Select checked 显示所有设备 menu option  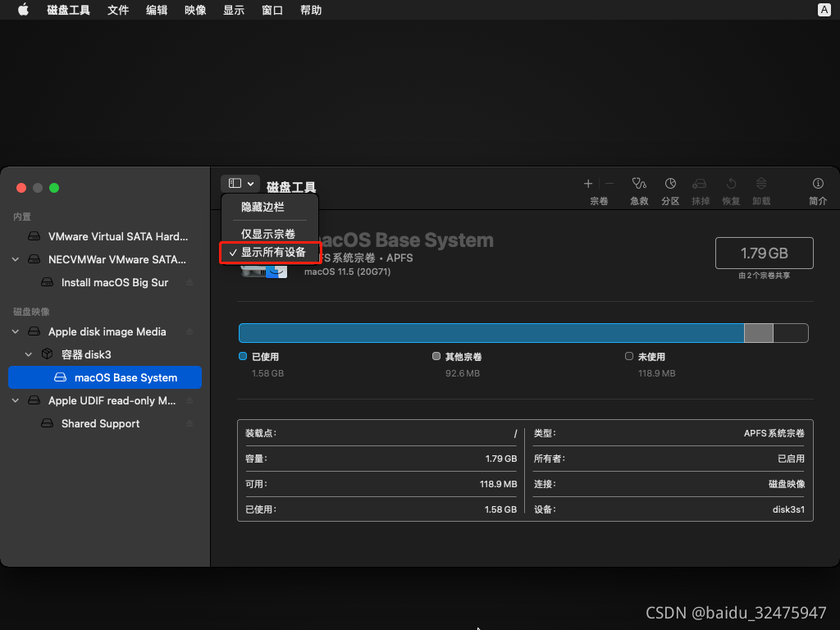pos(272,253)
